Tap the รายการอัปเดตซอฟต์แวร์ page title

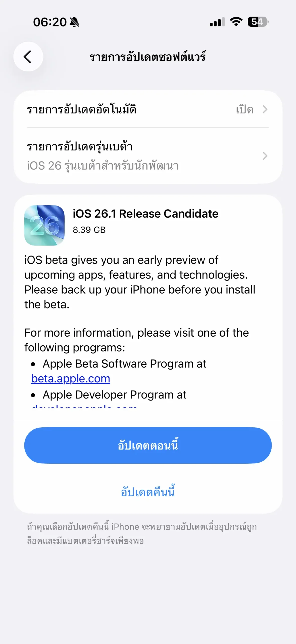[x=148, y=57]
